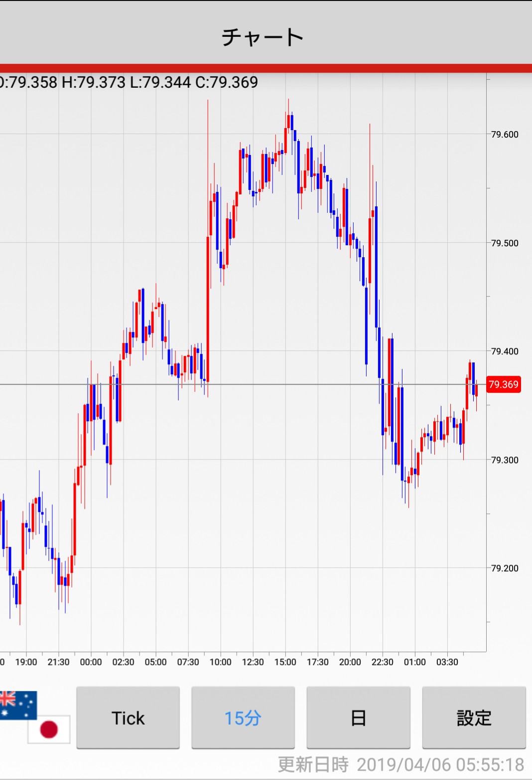Tap the red 79.369 current price tag
This screenshot has height=780, width=532.
tap(503, 384)
